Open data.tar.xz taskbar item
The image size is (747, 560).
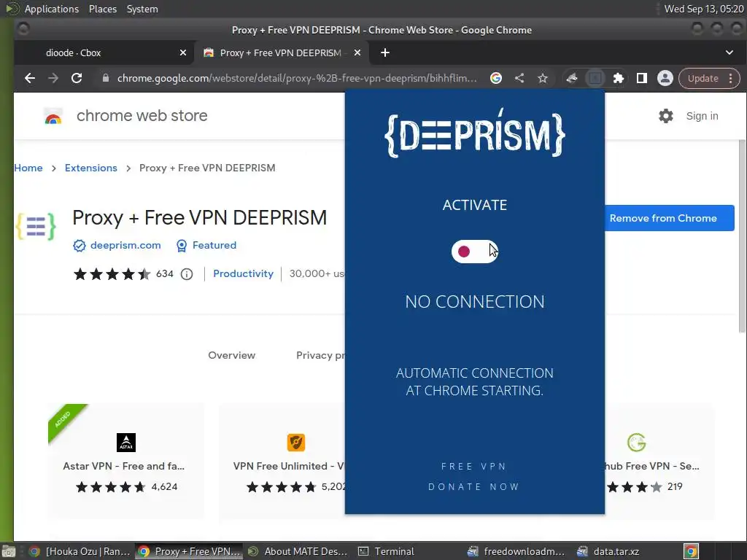pyautogui.click(x=610, y=551)
